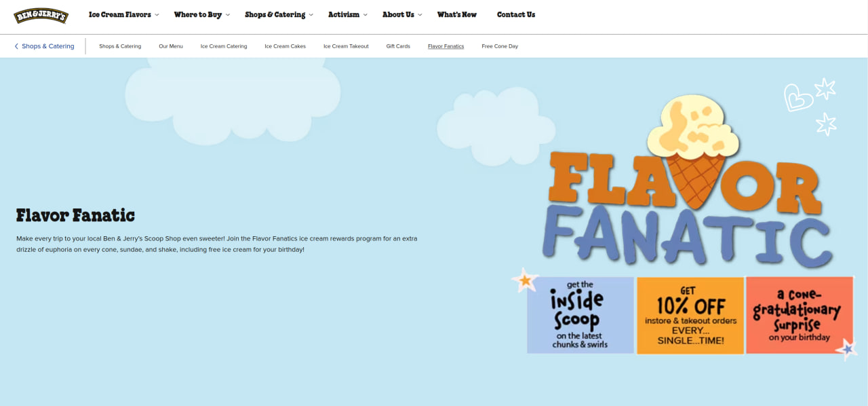Select the underlined Flavor Fanatics tab
This screenshot has height=406, width=868.
(446, 46)
